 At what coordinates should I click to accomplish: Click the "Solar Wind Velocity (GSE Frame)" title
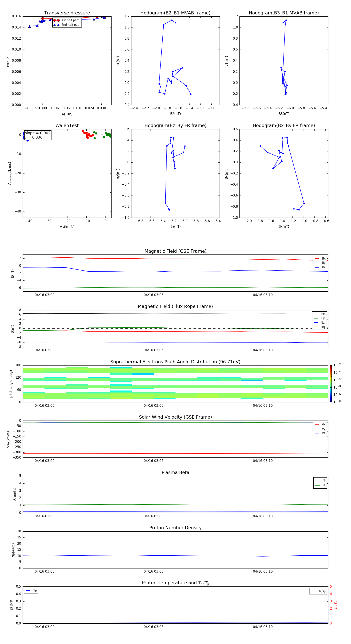click(175, 417)
